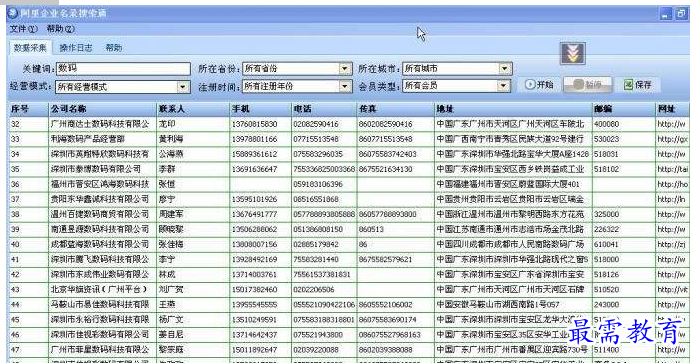This screenshot has width=690, height=363.
Task: Open the 帮助 menu in menu bar
Action: [61, 29]
